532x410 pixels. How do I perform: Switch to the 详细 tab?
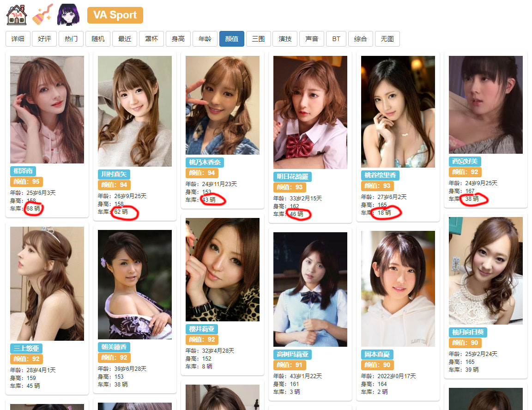(18, 39)
